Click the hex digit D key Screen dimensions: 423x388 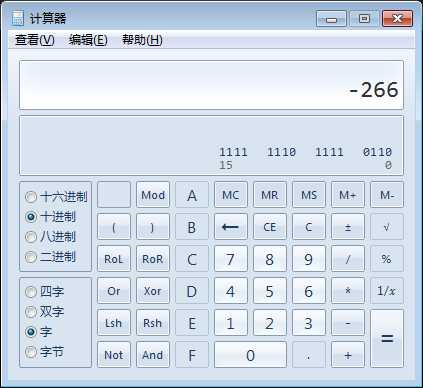(x=192, y=291)
